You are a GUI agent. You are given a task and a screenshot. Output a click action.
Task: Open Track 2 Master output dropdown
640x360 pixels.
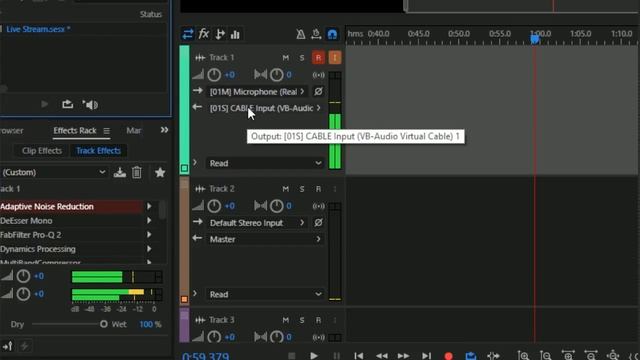click(x=265, y=239)
